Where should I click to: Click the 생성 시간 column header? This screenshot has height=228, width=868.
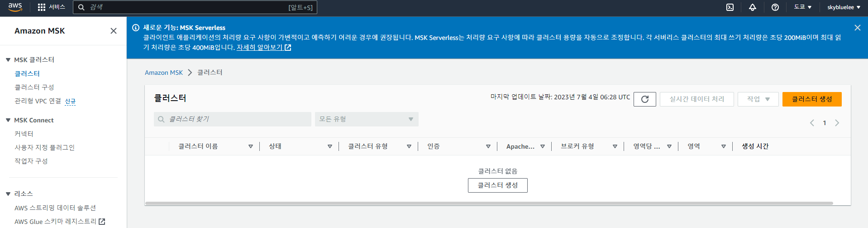(x=755, y=146)
